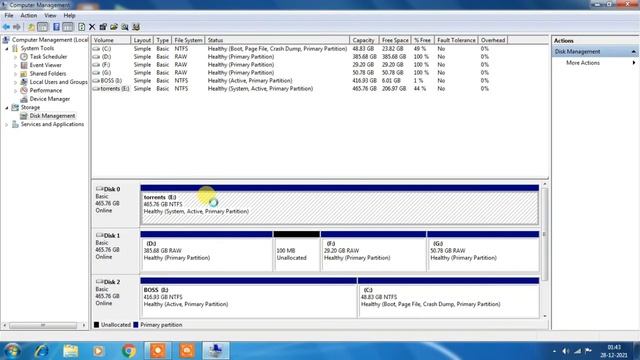The height and width of the screenshot is (360, 640).
Task: Click the magnifier Explore toolbar icon
Action: [x=125, y=27]
